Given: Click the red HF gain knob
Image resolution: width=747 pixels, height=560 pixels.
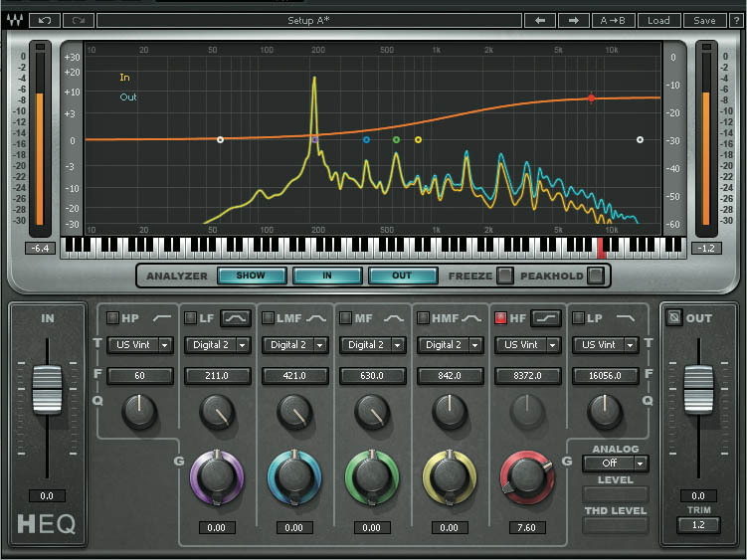Looking at the screenshot, I should click(x=527, y=477).
